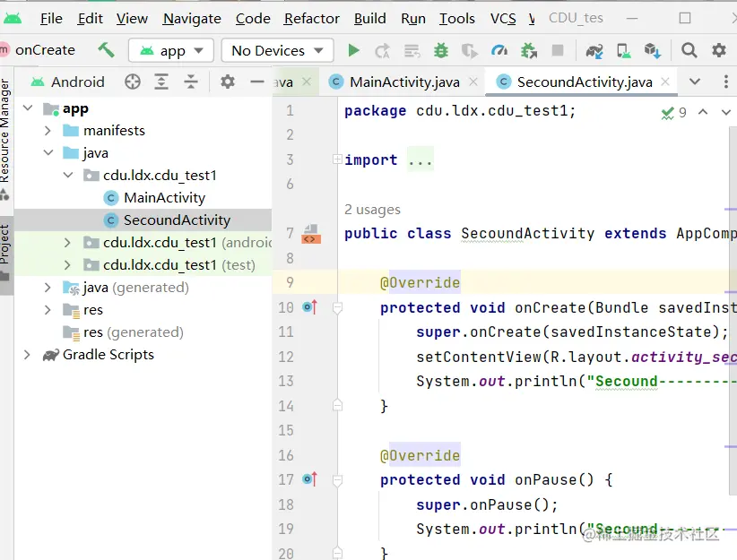This screenshot has width=737, height=560.
Task: Open the editor tabs vertical dots menu
Action: click(x=725, y=82)
